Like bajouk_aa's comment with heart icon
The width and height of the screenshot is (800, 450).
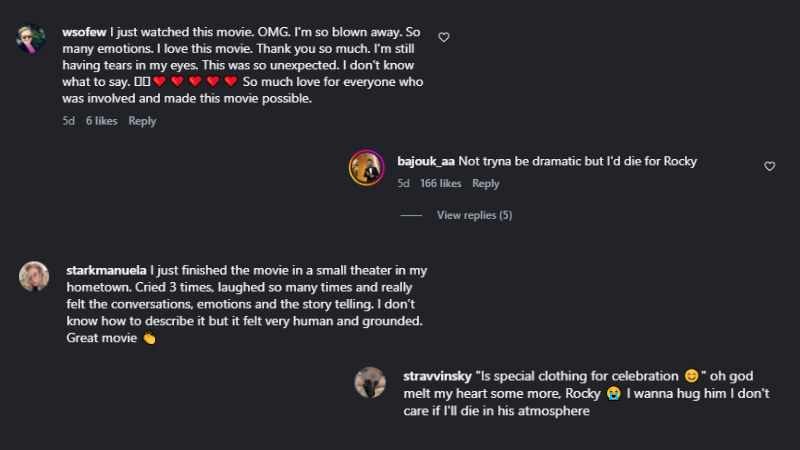[x=769, y=166]
